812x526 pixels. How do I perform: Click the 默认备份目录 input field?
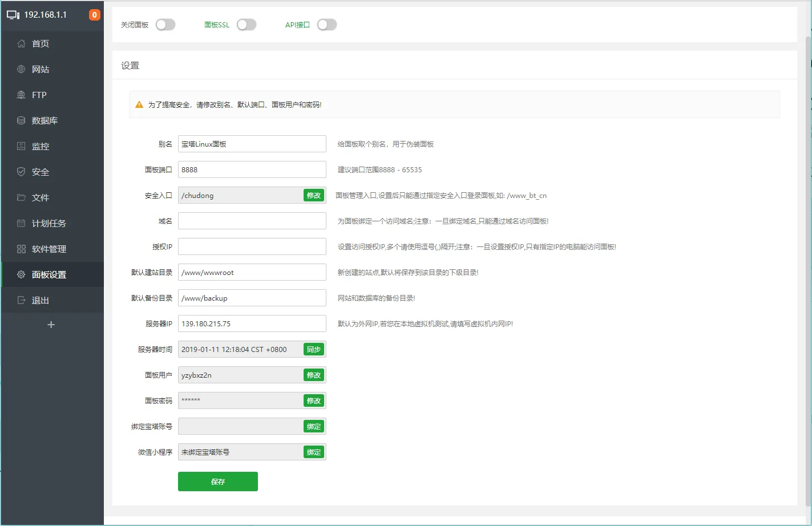(252, 298)
